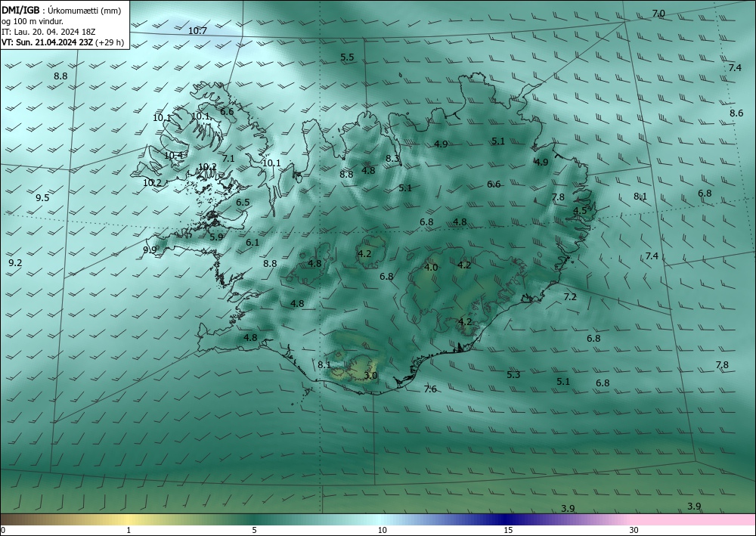Viewport: 756px width, 536px height.
Task: Click the "DMI/IGB : Úrkomumætti (mm)" title line
Action: 60,9
